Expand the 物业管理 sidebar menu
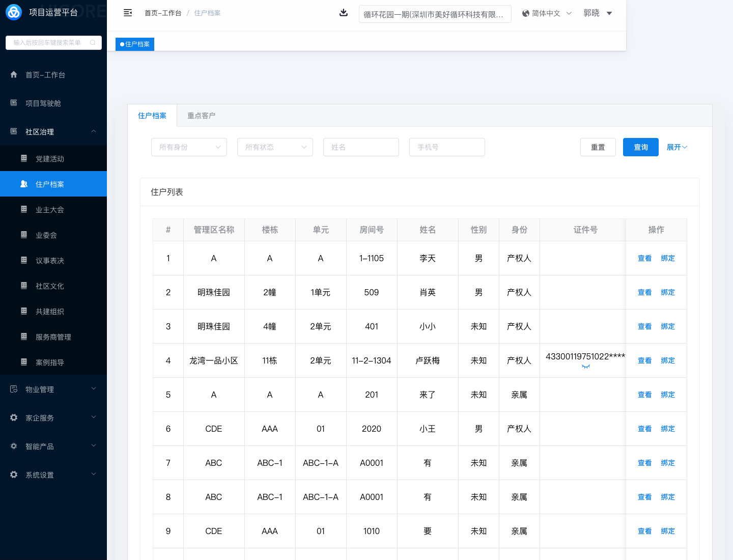 [x=53, y=389]
